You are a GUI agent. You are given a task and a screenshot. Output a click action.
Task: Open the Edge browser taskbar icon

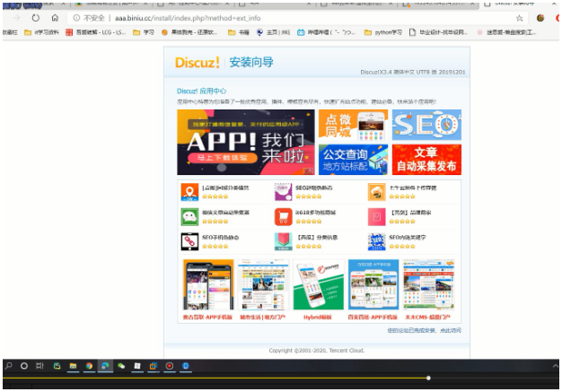point(105,366)
